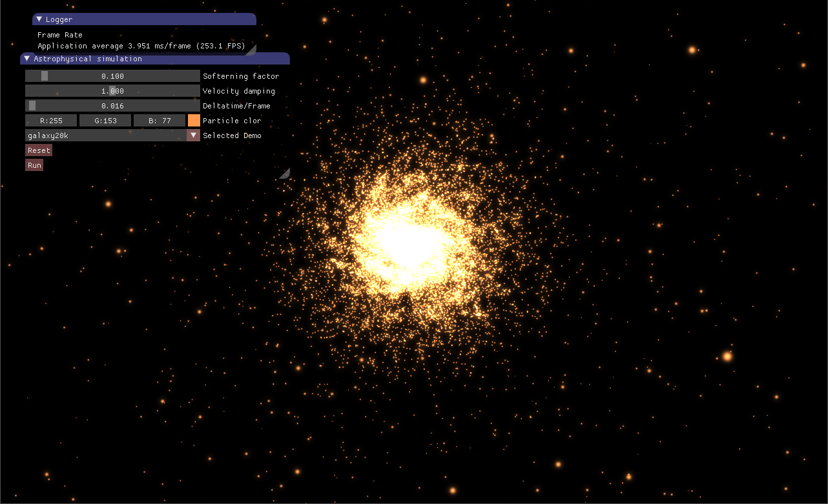
Task: Click the Deltatime/Frame slider grab handle
Action: (32, 105)
